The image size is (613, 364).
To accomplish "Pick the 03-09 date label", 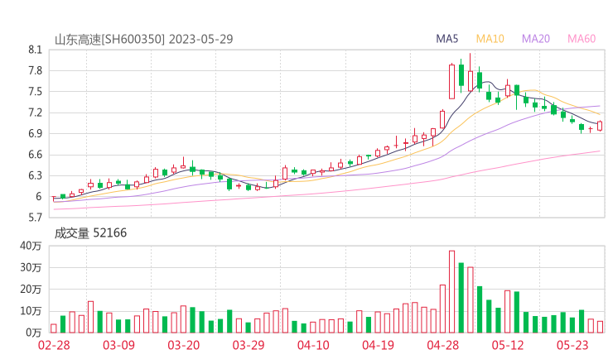I will tap(118, 345).
